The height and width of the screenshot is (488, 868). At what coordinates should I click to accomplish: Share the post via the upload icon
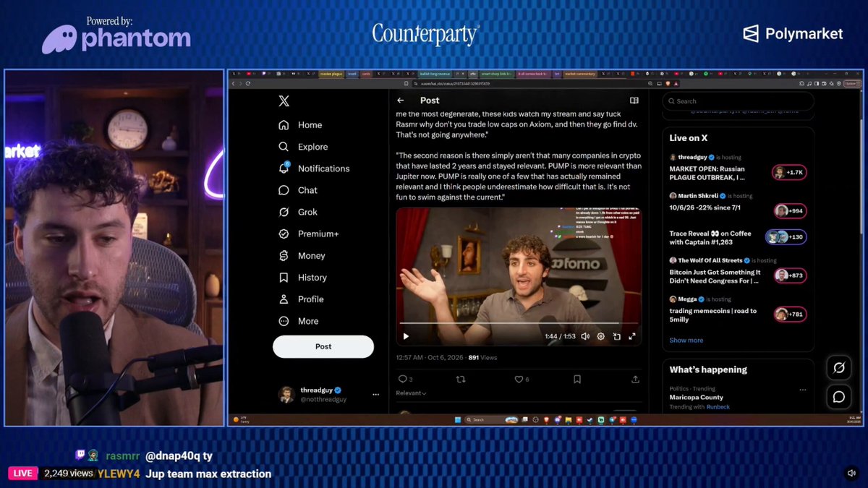635,379
